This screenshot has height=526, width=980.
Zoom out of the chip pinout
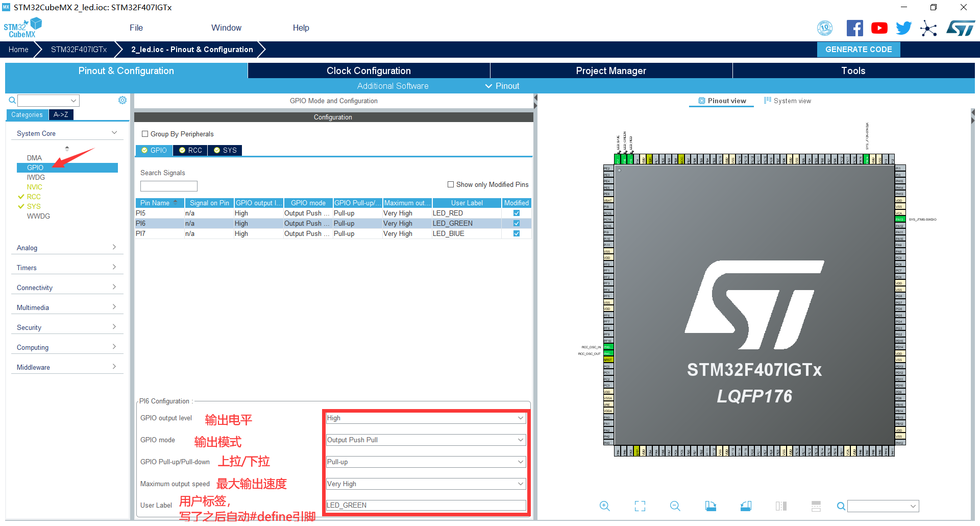coord(675,506)
